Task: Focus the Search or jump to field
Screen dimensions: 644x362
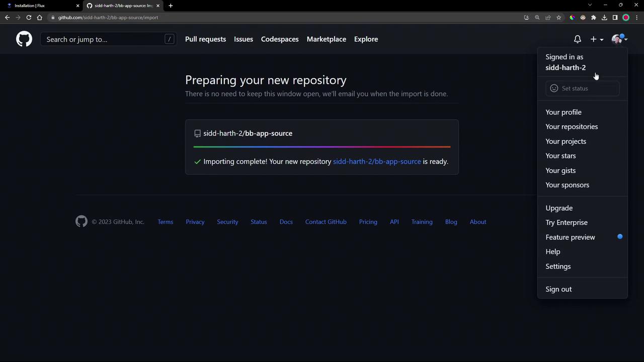Action: coord(108,39)
